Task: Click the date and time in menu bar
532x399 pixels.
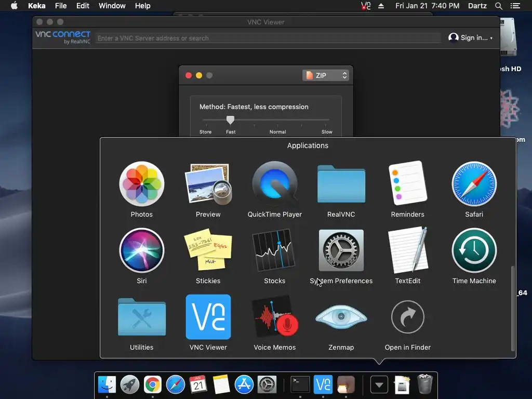Action: coord(427,6)
